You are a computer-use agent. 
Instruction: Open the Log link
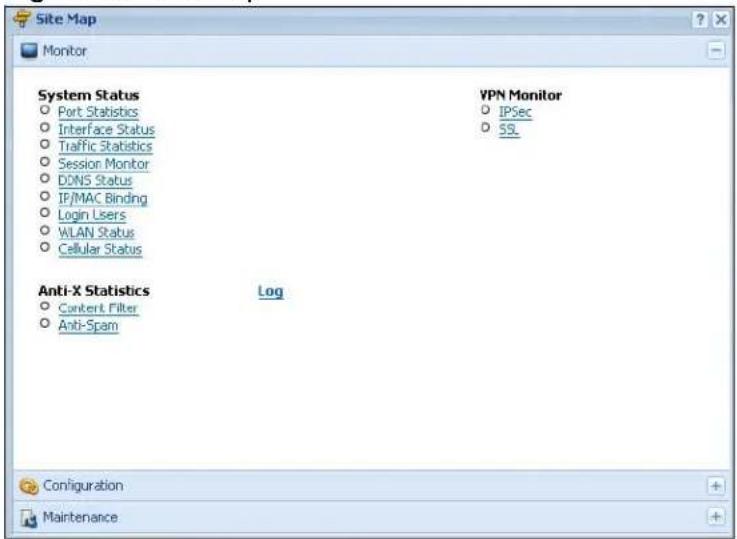[270, 292]
